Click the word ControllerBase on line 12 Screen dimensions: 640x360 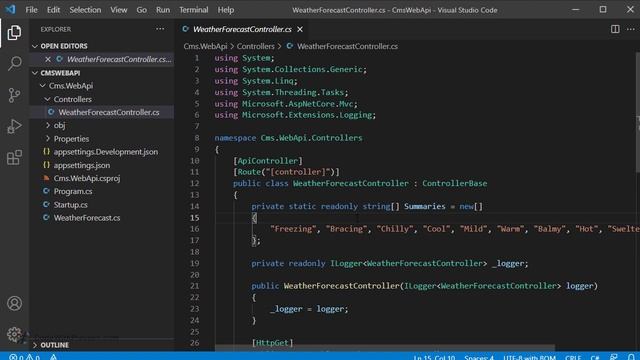[x=454, y=184]
